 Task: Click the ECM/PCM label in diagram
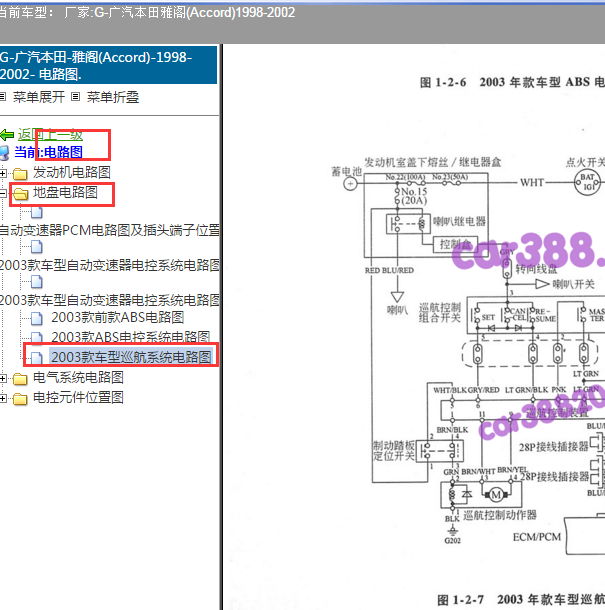tap(537, 537)
